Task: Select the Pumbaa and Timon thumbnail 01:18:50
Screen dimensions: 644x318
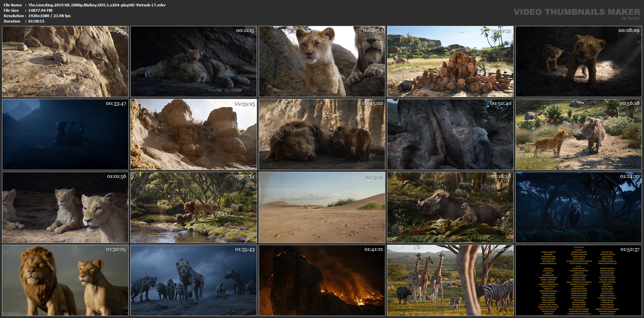Action: tap(450, 207)
